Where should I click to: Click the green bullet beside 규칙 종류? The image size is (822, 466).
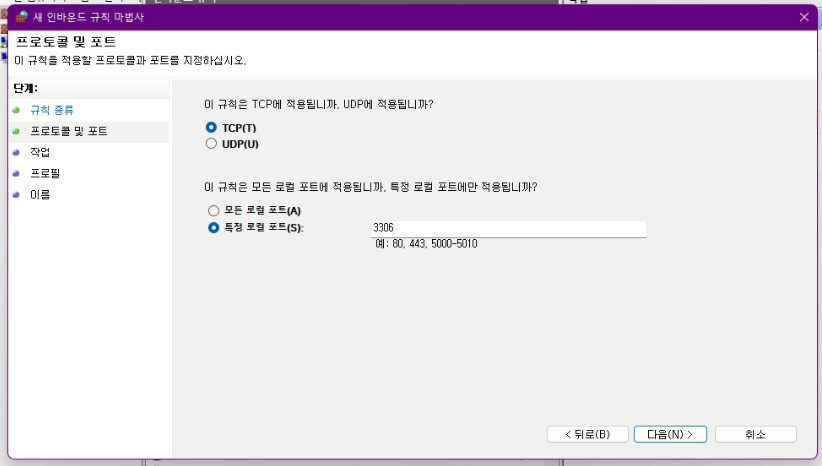(16, 110)
